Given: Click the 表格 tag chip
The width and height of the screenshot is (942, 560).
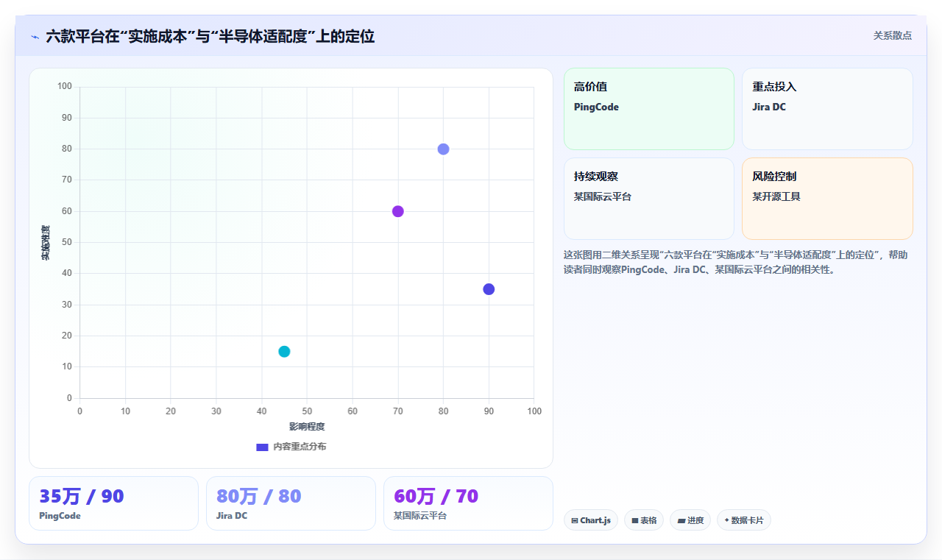Looking at the screenshot, I should coord(644,520).
